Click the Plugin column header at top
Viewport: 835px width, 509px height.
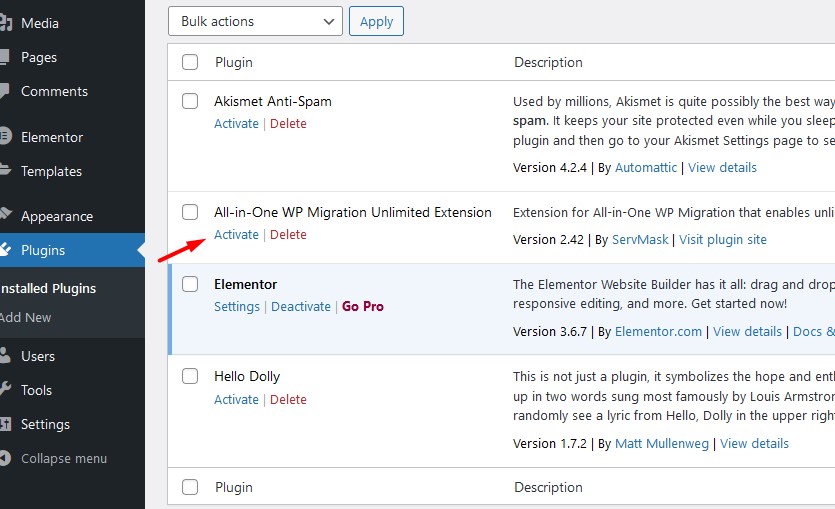pos(234,62)
